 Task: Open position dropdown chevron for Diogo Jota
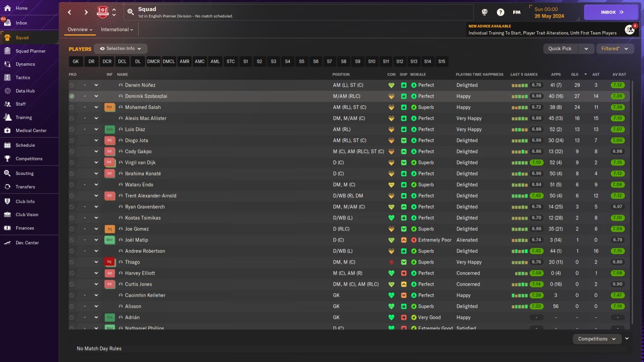[x=96, y=140]
